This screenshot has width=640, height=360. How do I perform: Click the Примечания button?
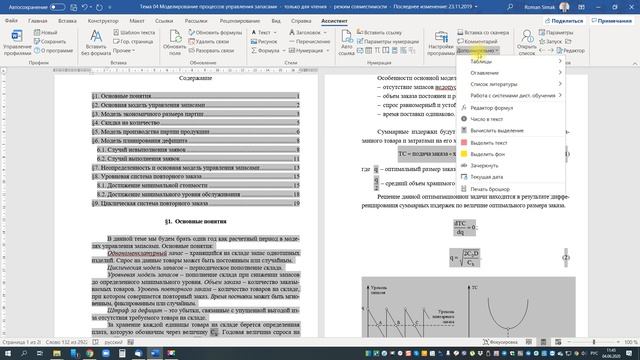[612, 20]
